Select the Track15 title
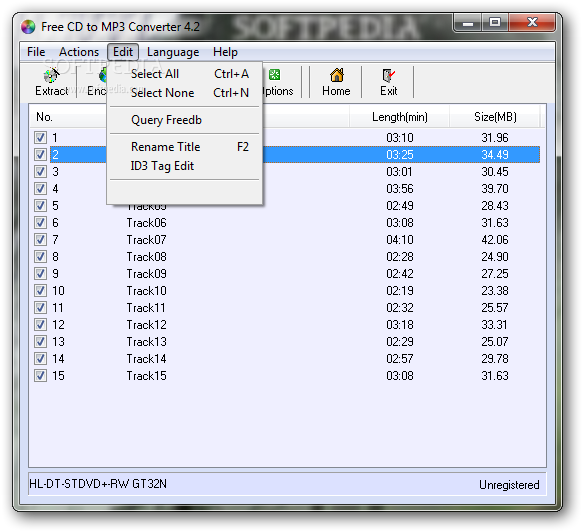 146,376
